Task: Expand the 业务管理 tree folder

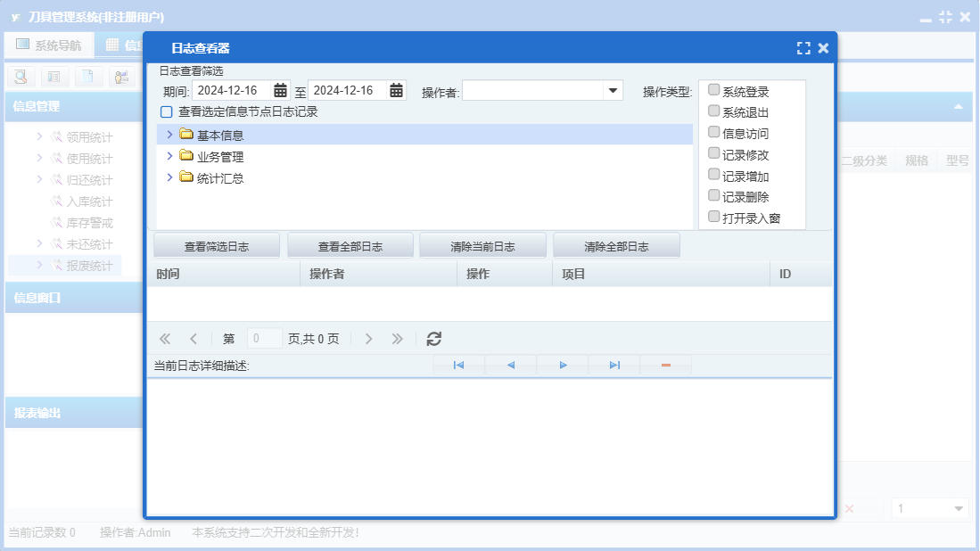Action: (x=169, y=155)
